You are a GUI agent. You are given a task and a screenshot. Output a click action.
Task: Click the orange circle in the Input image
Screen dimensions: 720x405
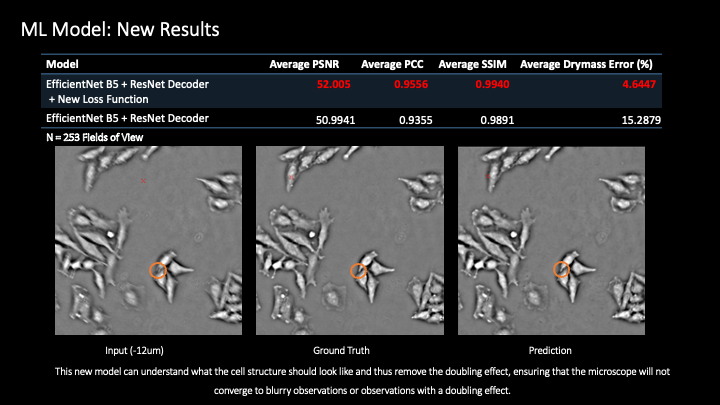[x=156, y=270]
